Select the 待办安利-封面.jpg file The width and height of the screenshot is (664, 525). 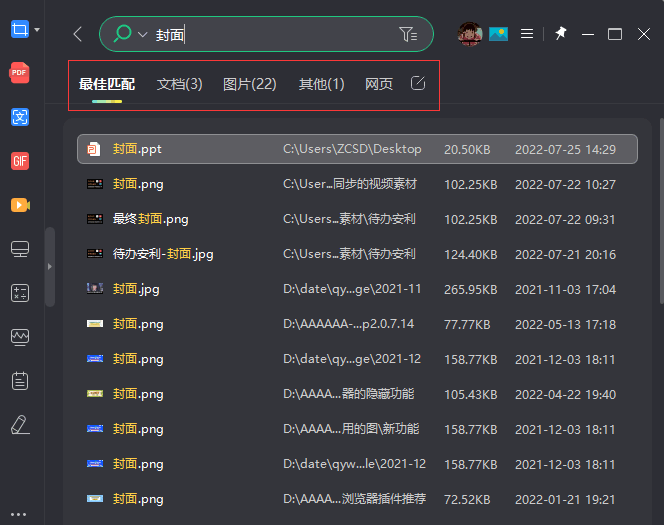[x=357, y=254]
